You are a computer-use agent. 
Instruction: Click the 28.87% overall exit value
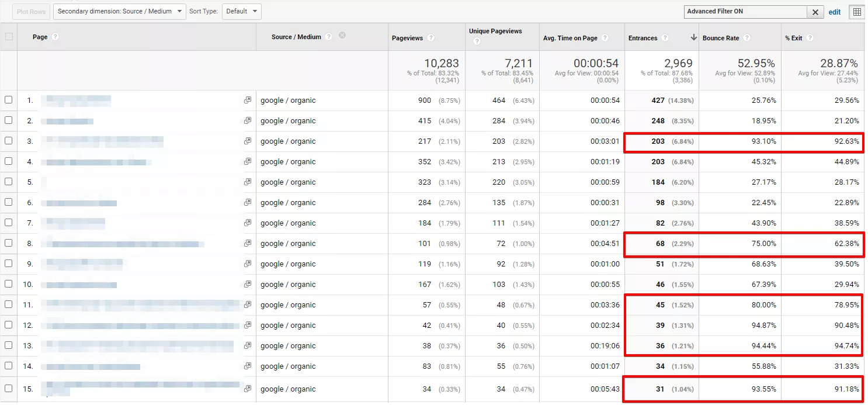point(838,63)
